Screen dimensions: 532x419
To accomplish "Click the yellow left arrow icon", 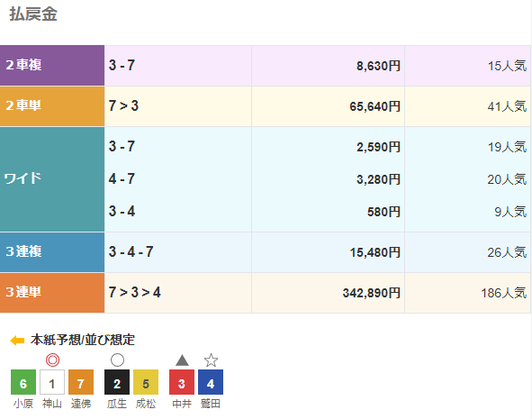I will click(17, 341).
